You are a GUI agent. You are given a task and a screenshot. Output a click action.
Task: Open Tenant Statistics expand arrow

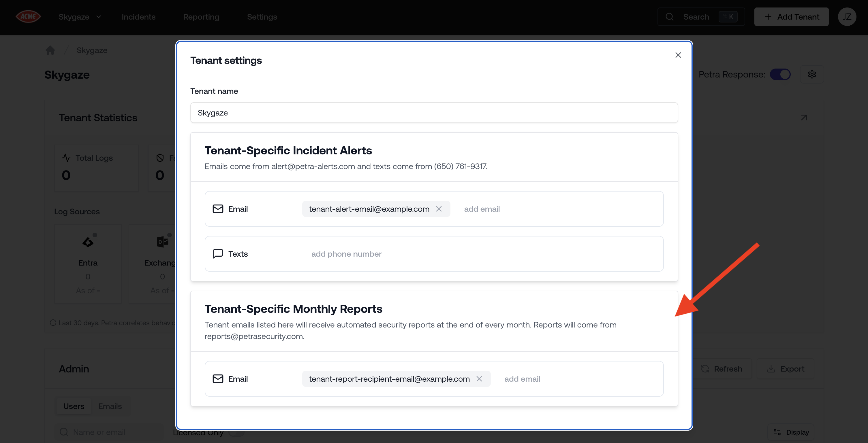click(x=804, y=118)
